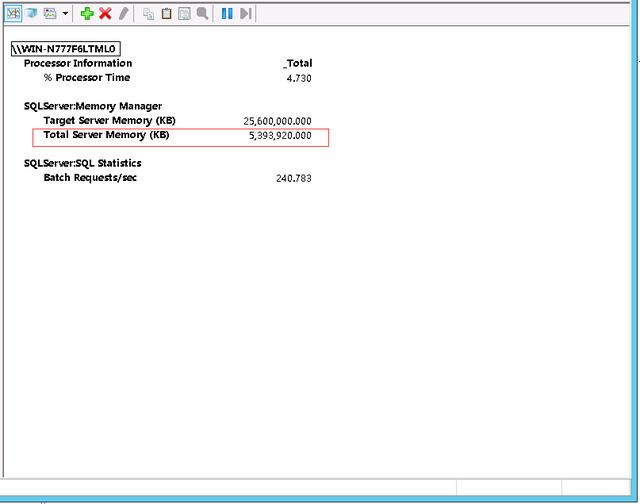Open the View Log Data icon
This screenshot has width=640, height=504.
[31, 13]
